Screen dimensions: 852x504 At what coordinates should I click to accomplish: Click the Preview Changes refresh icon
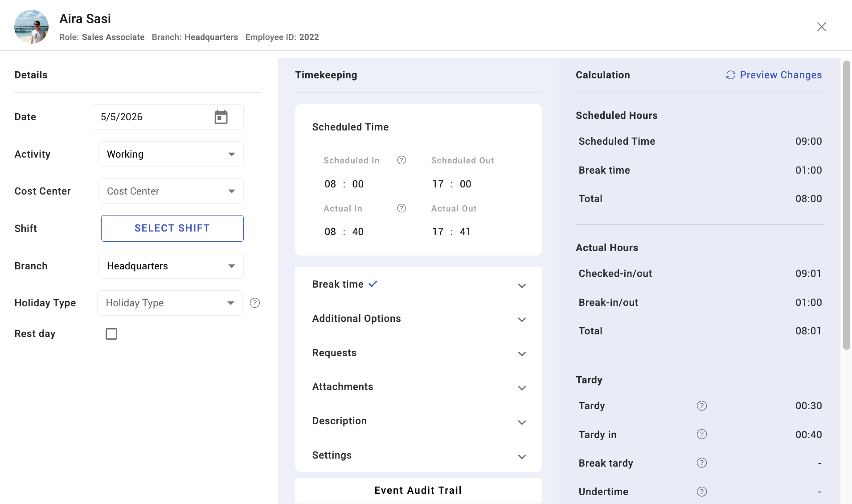731,75
